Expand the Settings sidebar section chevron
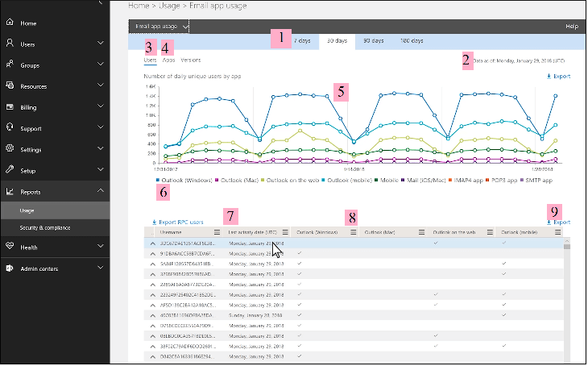The height and width of the screenshot is (366, 588). coord(100,148)
